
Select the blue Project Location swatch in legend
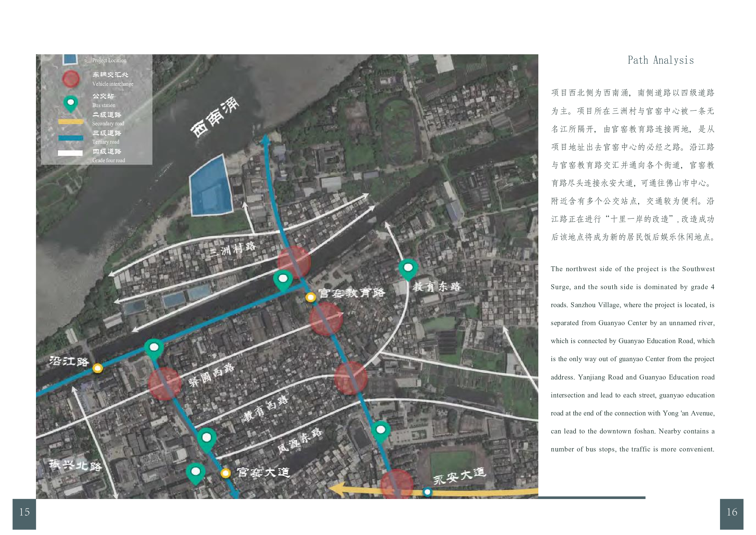point(70,59)
